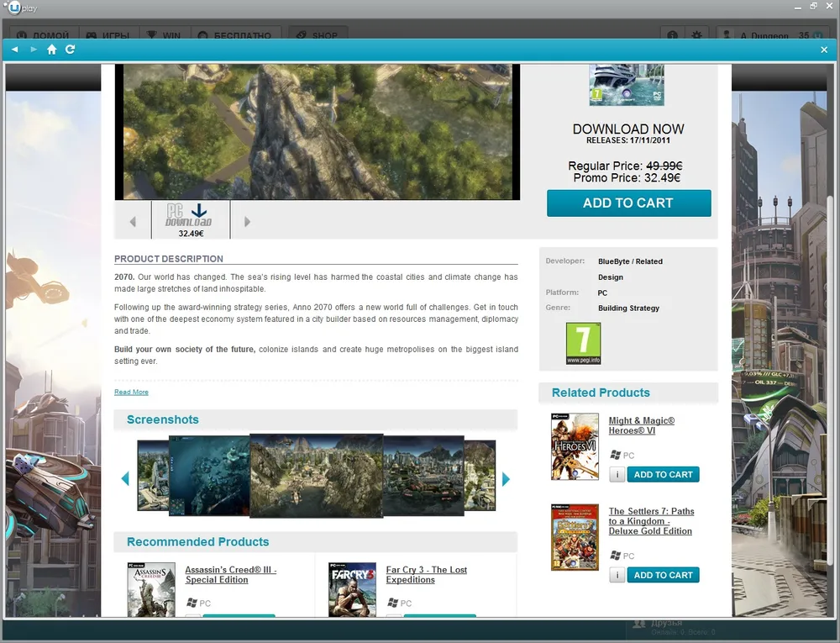Enlarge the center screenshot thumbnail

click(316, 476)
